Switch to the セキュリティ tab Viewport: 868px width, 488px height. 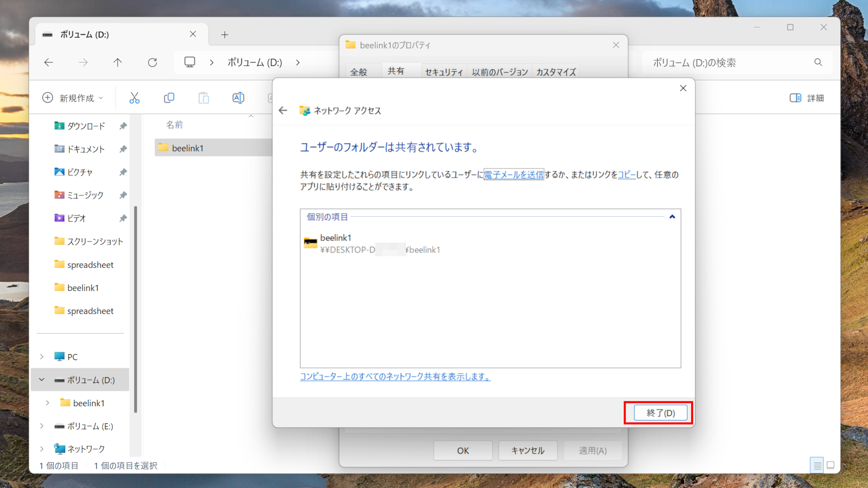[443, 71]
